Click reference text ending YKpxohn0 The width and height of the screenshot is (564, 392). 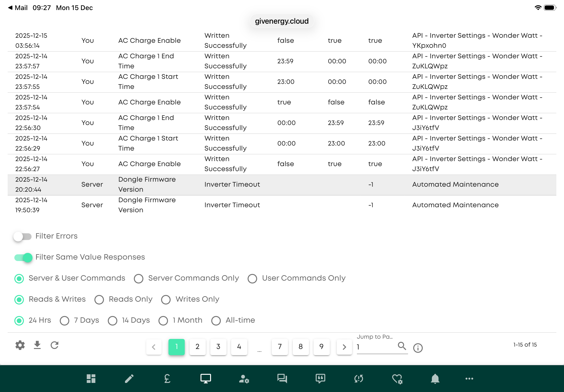(477, 41)
